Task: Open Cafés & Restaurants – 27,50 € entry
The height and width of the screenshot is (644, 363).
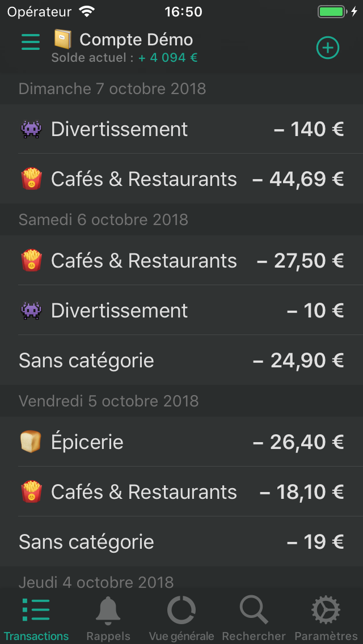Action: [x=181, y=261]
